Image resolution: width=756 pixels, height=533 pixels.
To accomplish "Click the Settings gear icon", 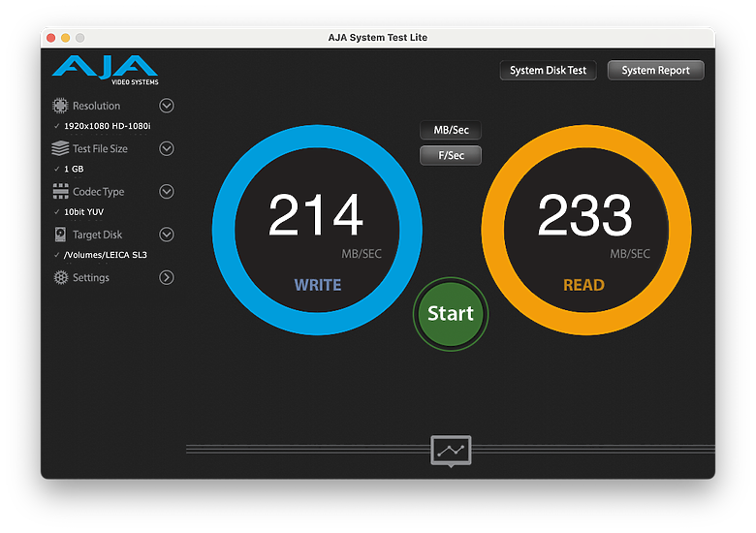I will 61,277.
